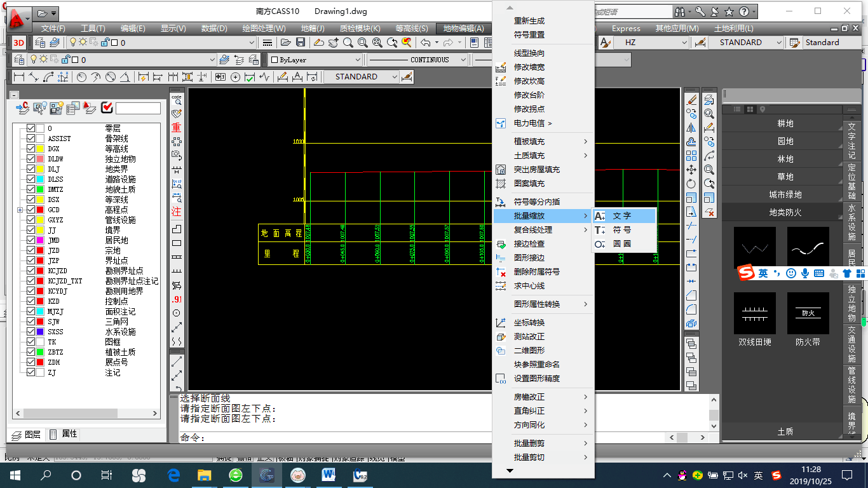Click the layer search input field
The height and width of the screenshot is (488, 868).
click(x=138, y=108)
